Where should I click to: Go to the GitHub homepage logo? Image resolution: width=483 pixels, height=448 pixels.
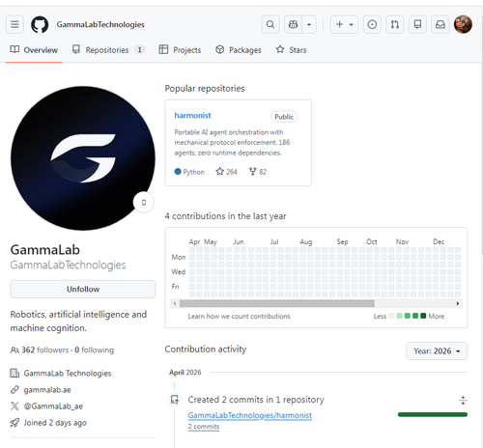pyautogui.click(x=40, y=24)
